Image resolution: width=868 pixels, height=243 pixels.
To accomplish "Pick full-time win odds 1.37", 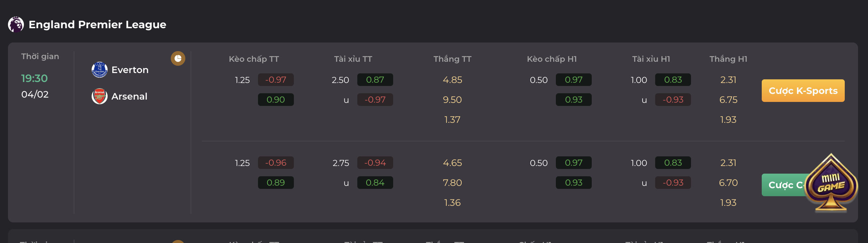I will click(x=452, y=120).
